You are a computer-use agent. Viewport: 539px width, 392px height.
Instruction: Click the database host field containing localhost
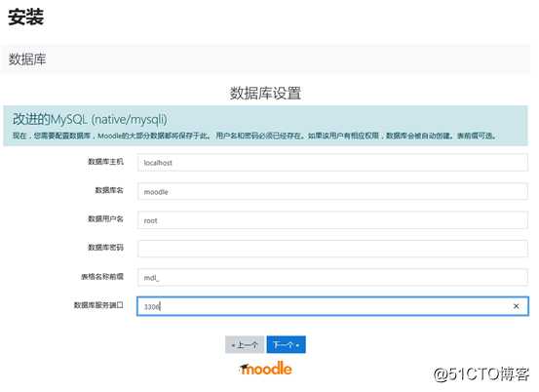(x=332, y=163)
